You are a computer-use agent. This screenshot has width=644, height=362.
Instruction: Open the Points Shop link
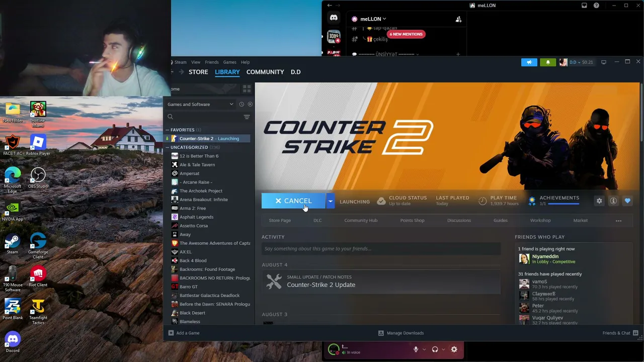412,221
